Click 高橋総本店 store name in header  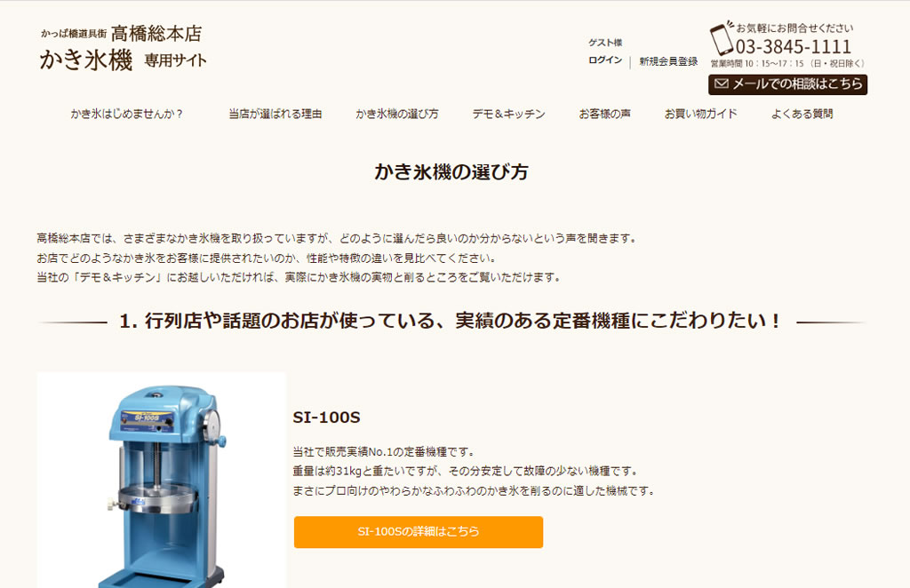tap(156, 33)
